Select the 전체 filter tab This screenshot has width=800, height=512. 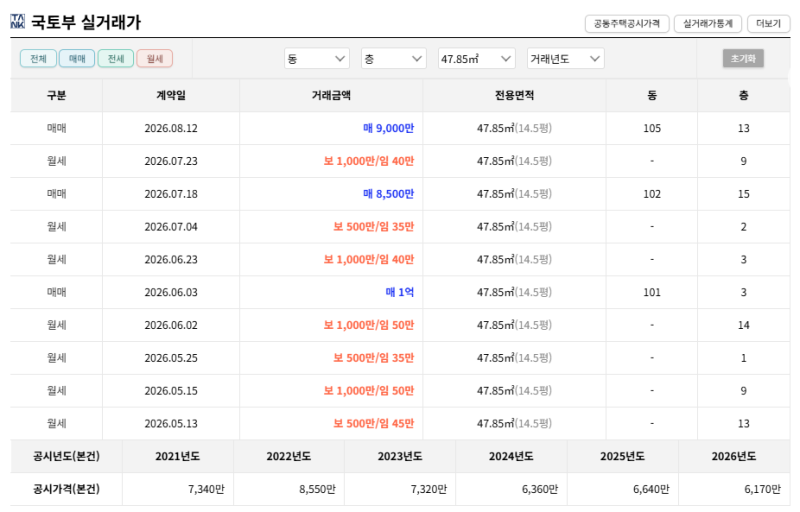click(x=38, y=59)
